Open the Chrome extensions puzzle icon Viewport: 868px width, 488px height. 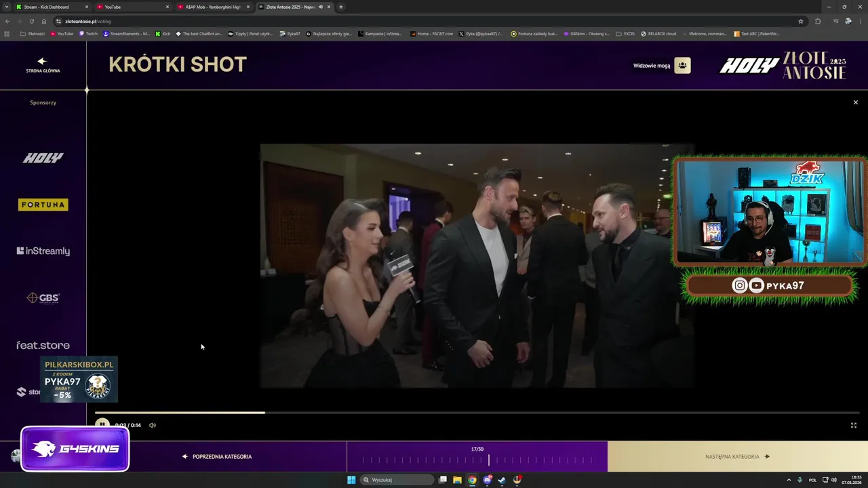818,21
